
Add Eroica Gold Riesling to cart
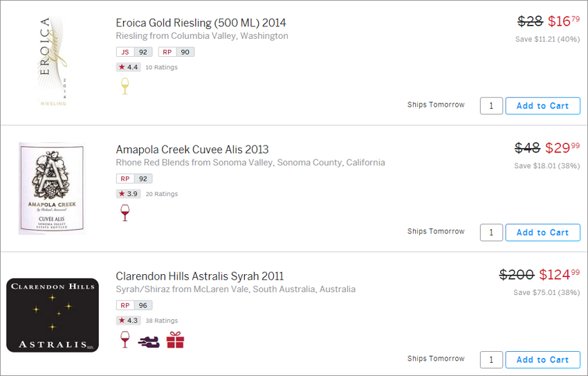542,106
